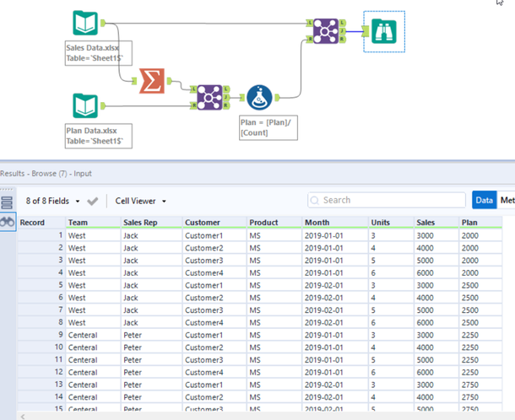
Task: Click the messages list icon in results sidebar
Action: tap(8, 202)
